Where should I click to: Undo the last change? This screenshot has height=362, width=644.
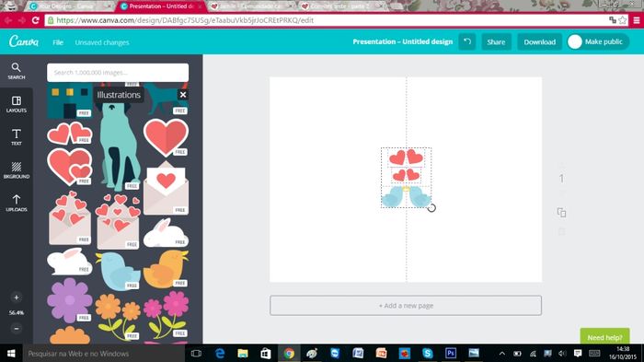tap(467, 41)
